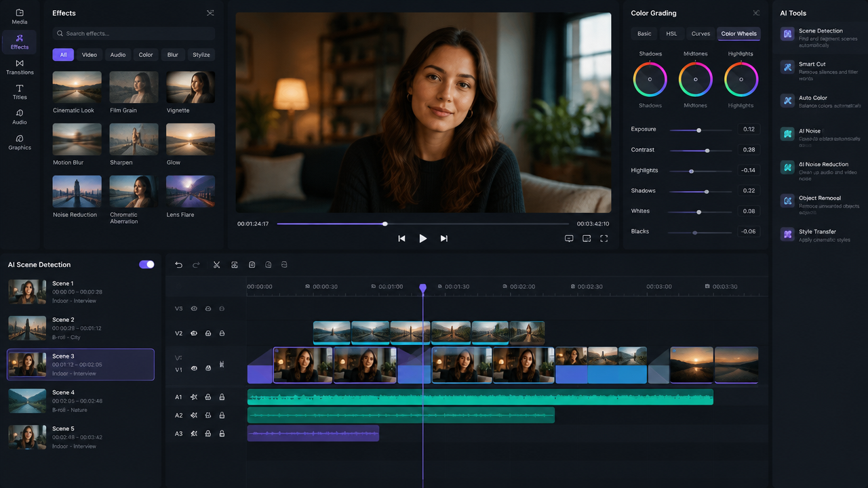
Task: Click the preview playback progress bar
Action: 422,224
